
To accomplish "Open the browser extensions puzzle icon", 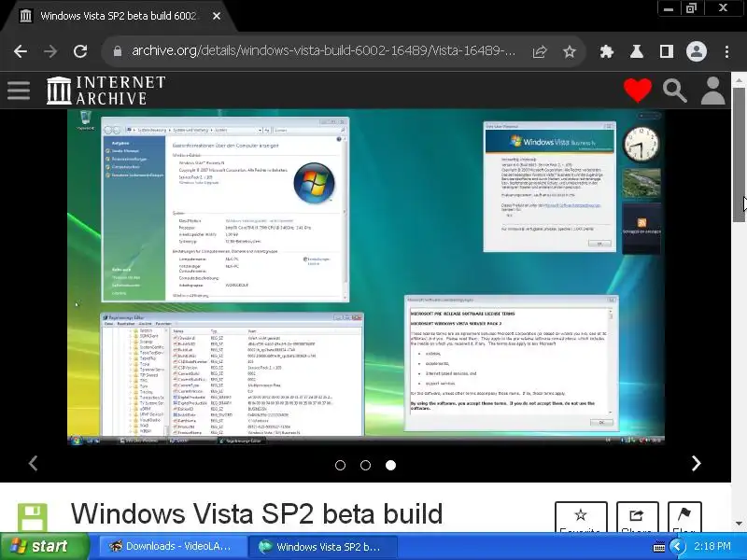I will click(606, 51).
